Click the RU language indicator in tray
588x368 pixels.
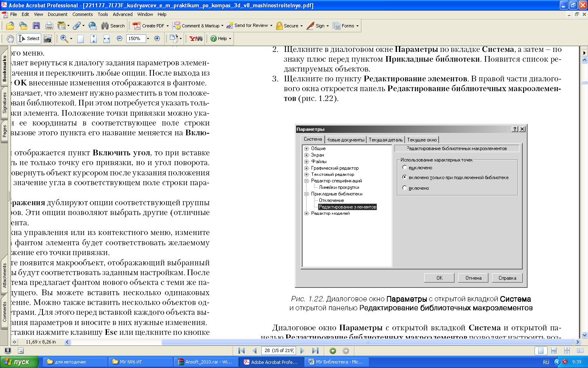pos(546,362)
